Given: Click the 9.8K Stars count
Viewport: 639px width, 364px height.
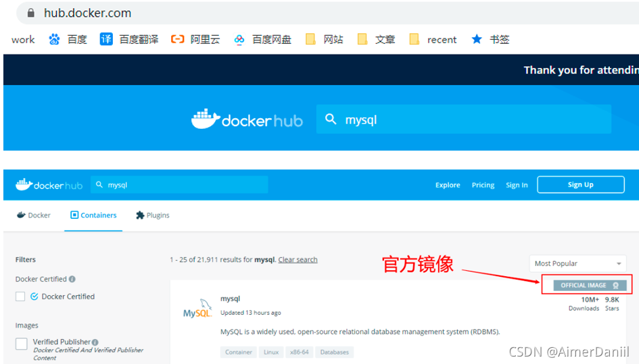Looking at the screenshot, I should click(612, 304).
